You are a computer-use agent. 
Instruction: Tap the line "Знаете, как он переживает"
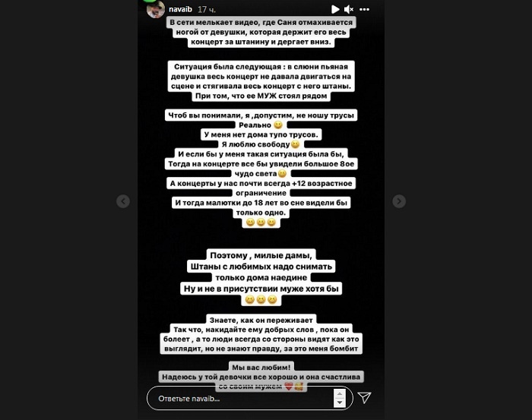click(261, 320)
